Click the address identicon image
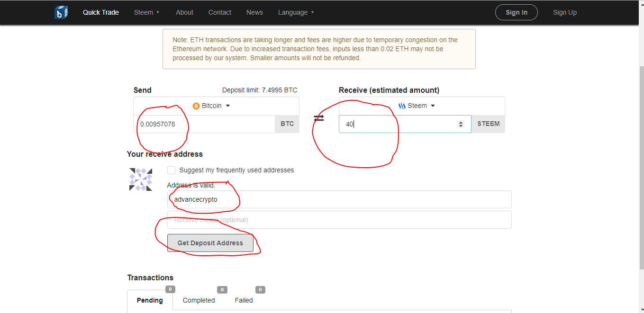The width and height of the screenshot is (644, 313). tap(141, 179)
